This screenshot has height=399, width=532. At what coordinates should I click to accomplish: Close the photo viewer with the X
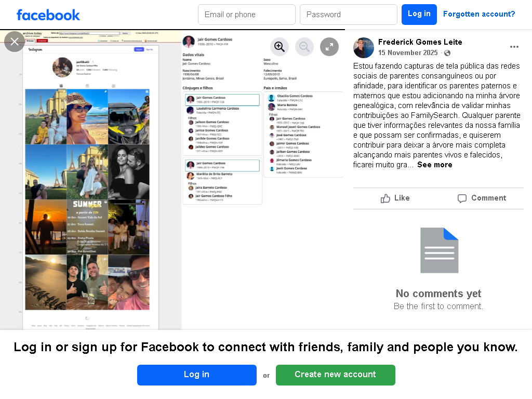pyautogui.click(x=14, y=42)
